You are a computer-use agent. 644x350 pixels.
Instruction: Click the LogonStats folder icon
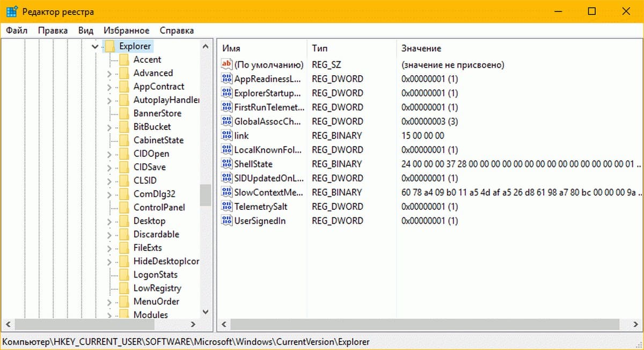124,274
